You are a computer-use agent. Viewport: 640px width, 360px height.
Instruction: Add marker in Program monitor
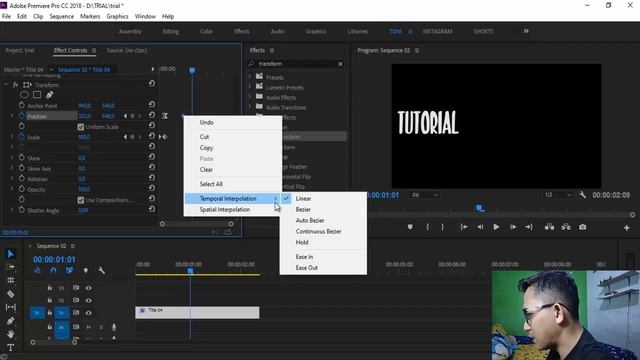(x=410, y=227)
